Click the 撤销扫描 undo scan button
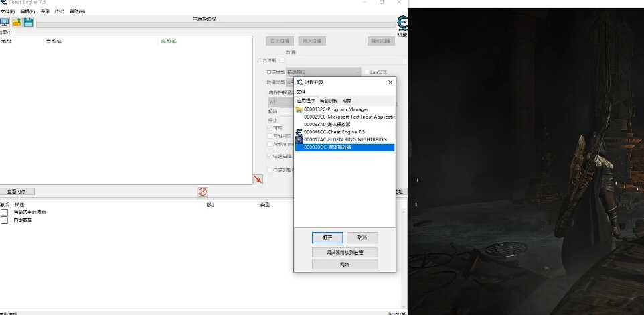644x315 pixels. point(381,41)
